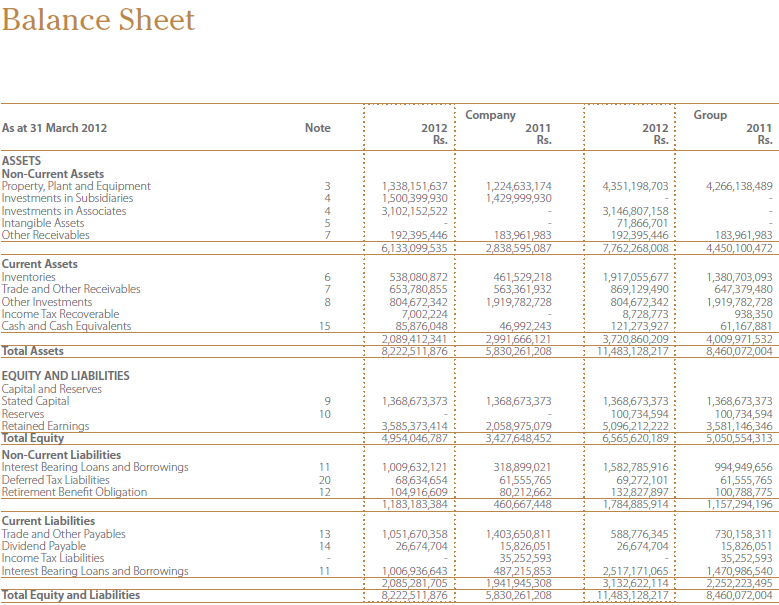This screenshot has height=605, width=779.
Task: Select the Property, Plant and Equipment row label
Action: (76, 186)
